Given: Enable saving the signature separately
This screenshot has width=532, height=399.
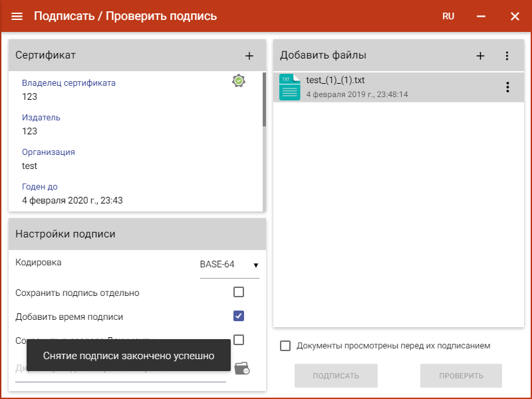Looking at the screenshot, I should pyautogui.click(x=239, y=292).
